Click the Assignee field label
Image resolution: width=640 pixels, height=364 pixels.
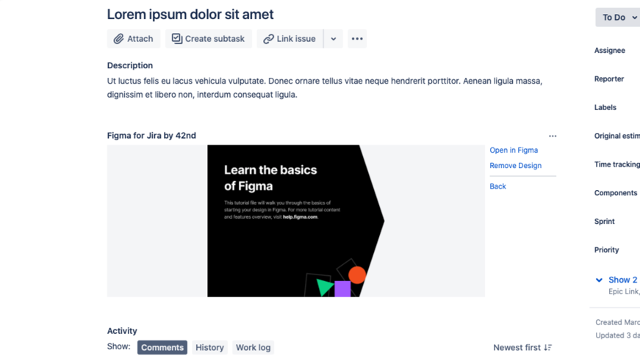609,51
